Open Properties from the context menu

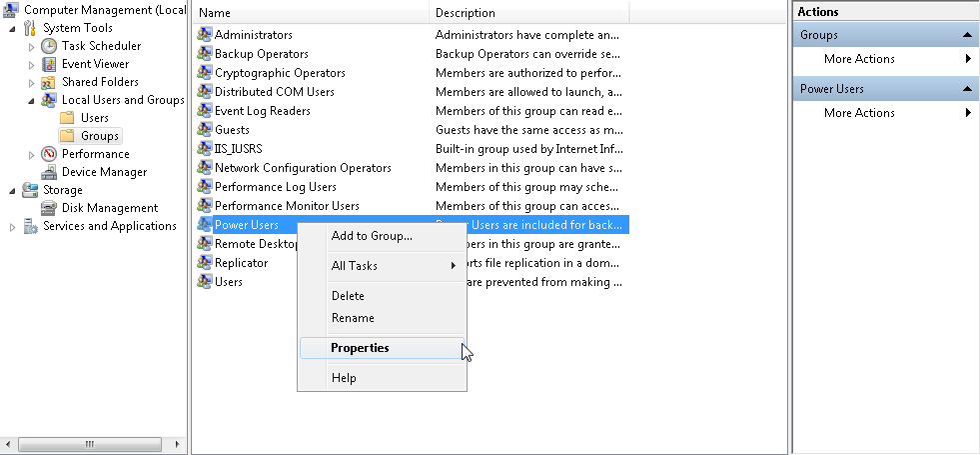pos(382,348)
